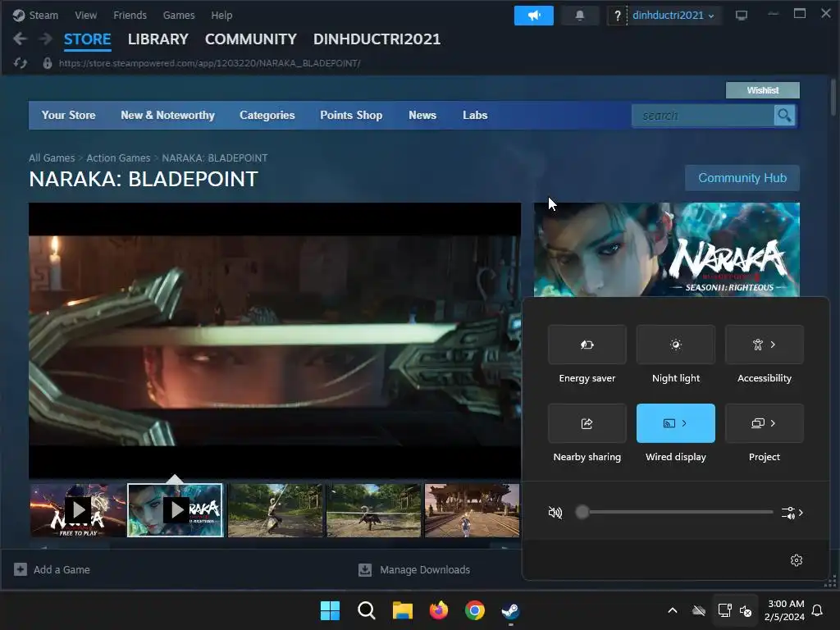
Task: Open Steam Labs link
Action: point(475,115)
